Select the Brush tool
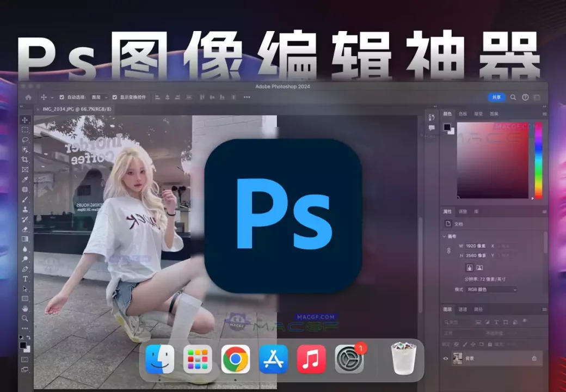The height and width of the screenshot is (392, 566). pyautogui.click(x=25, y=199)
